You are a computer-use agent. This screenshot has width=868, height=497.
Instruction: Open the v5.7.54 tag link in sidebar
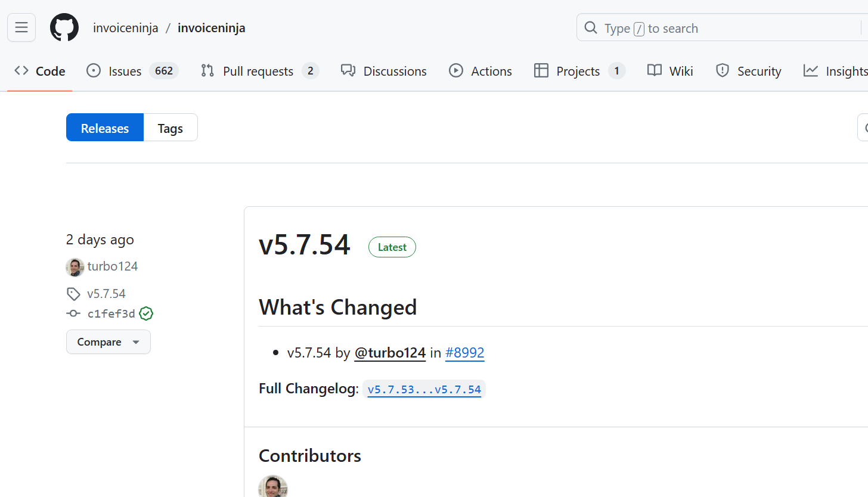(x=106, y=294)
